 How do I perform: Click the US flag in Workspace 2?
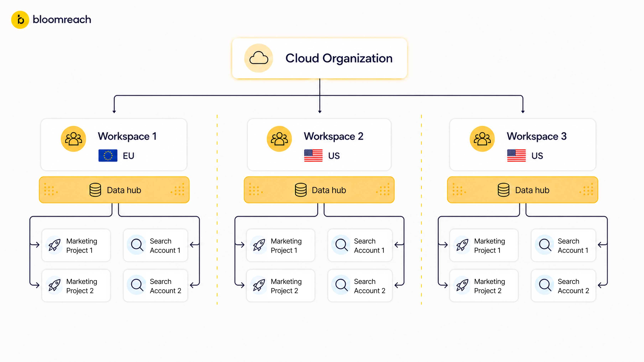click(x=313, y=156)
